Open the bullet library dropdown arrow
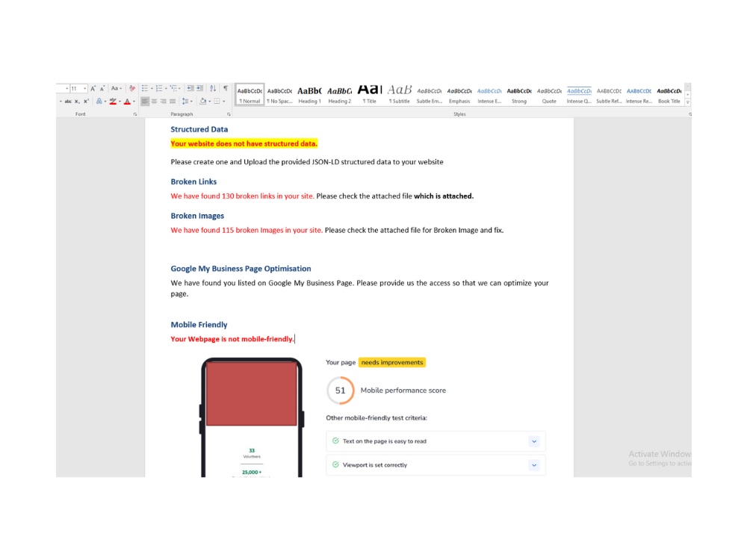 click(x=152, y=89)
